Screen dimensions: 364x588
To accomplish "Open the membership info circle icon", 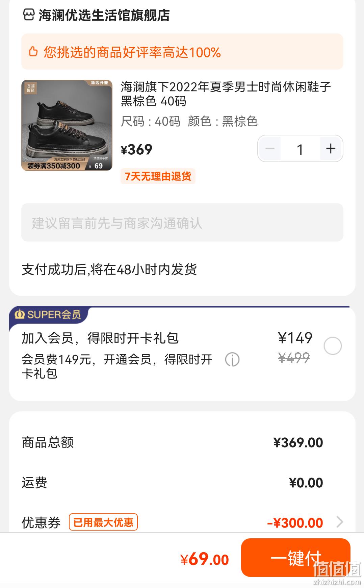I will (x=232, y=359).
